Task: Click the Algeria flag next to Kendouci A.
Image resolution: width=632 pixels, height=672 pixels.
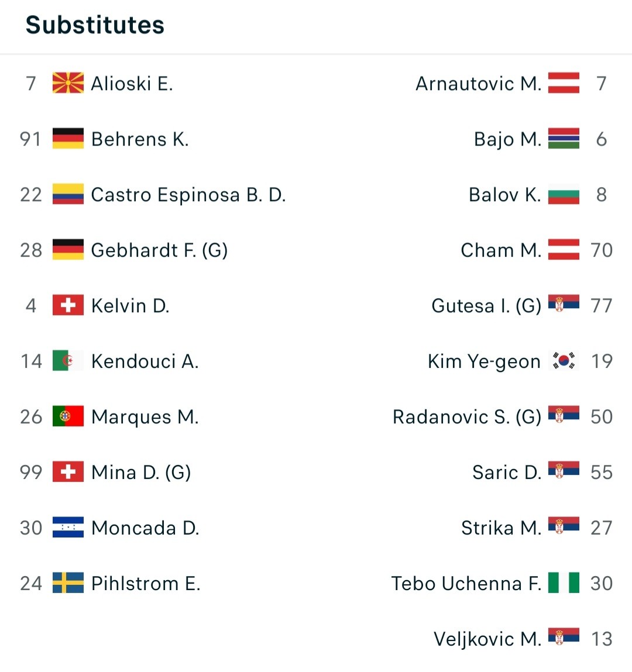Action: pos(68,361)
